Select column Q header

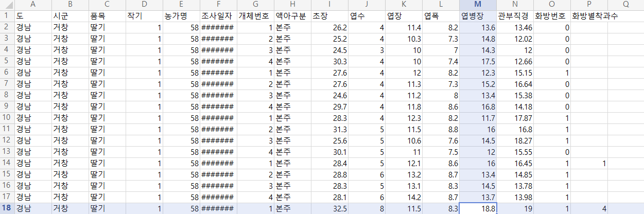(x=625, y=5)
